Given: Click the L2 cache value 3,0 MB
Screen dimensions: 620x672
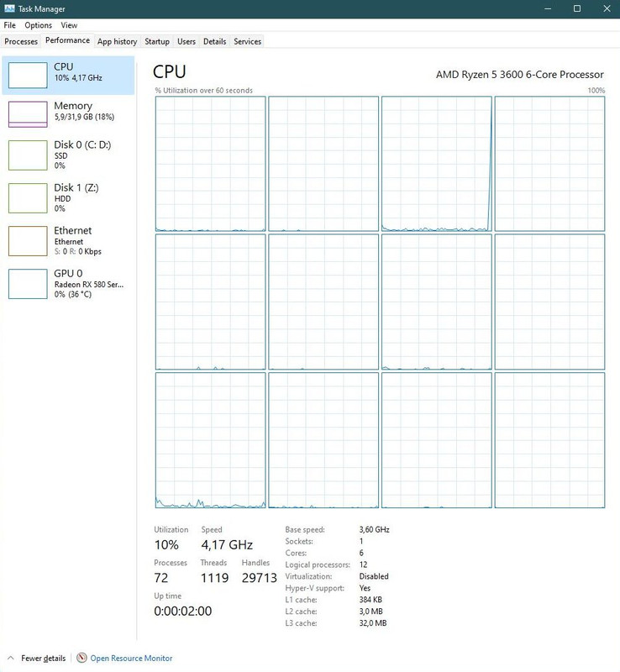Looking at the screenshot, I should point(370,612).
